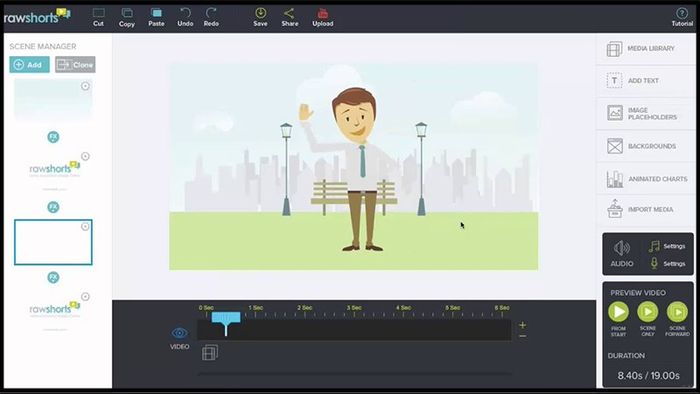The image size is (700, 394).
Task: Add a new scene
Action: pos(29,65)
